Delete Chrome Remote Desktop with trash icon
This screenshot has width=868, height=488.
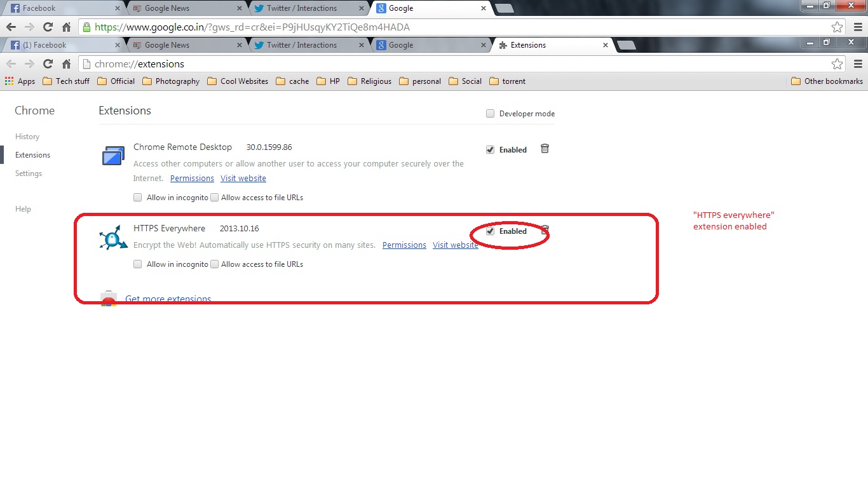pyautogui.click(x=545, y=149)
